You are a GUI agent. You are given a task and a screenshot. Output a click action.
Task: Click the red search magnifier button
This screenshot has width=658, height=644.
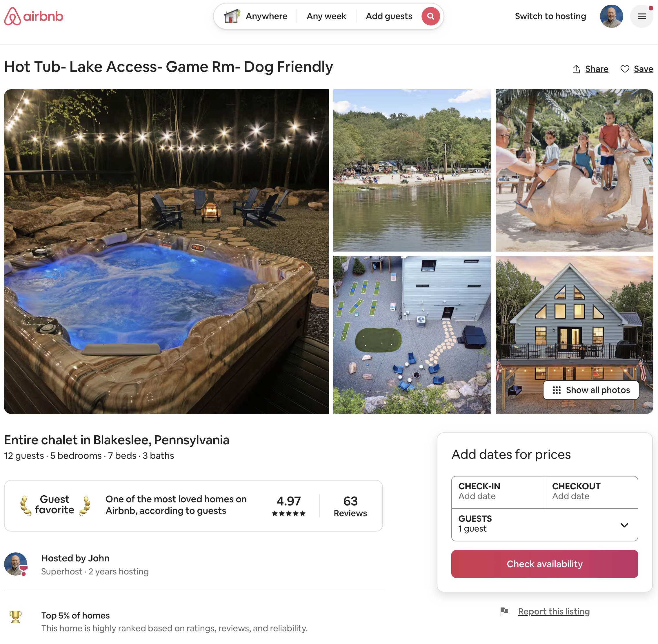coord(430,16)
